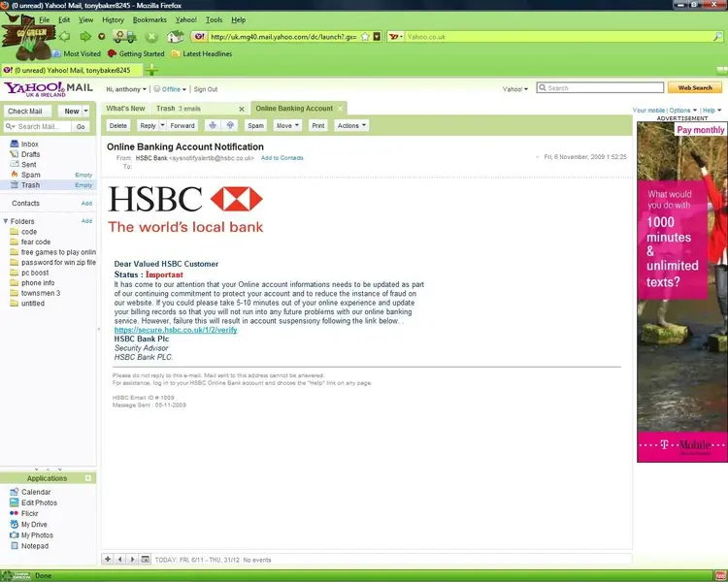This screenshot has width=728, height=582.
Task: Go back with the green back arrow
Action: tap(64, 36)
